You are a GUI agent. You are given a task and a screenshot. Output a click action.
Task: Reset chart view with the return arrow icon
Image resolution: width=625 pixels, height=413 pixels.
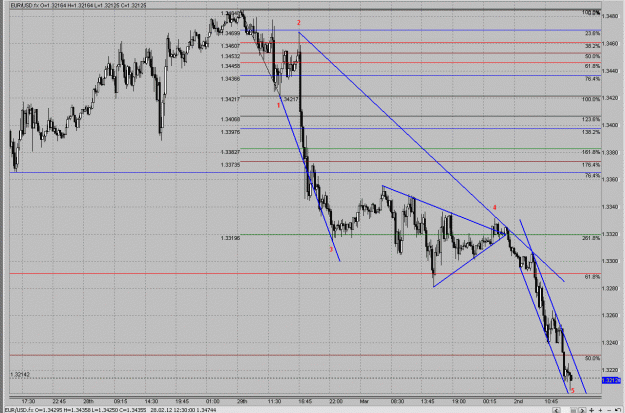click(618, 410)
